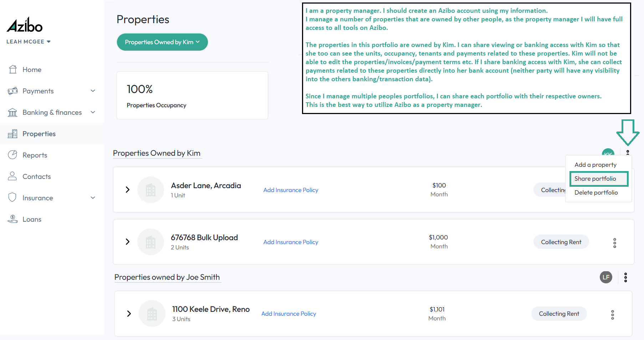Viewport: 644px width, 340px height.
Task: Open 1100 Keele Drive, Reno property name
Action: 211,309
